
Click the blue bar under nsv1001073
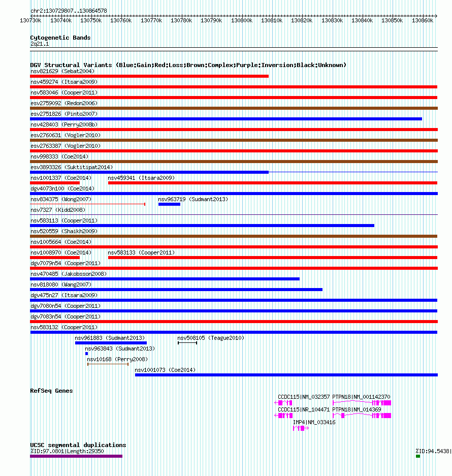click(x=286, y=375)
